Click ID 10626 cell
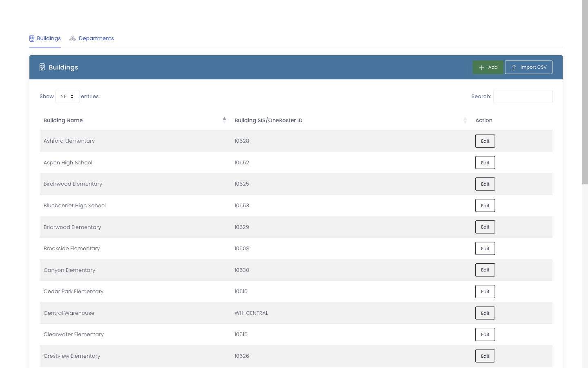The width and height of the screenshot is (588, 368). click(351, 356)
